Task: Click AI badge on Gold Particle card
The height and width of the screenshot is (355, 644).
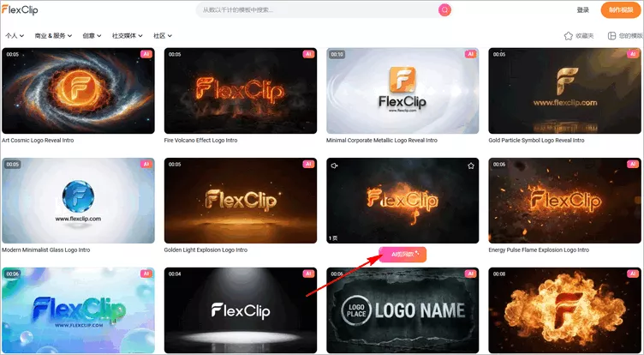Action: 633,54
